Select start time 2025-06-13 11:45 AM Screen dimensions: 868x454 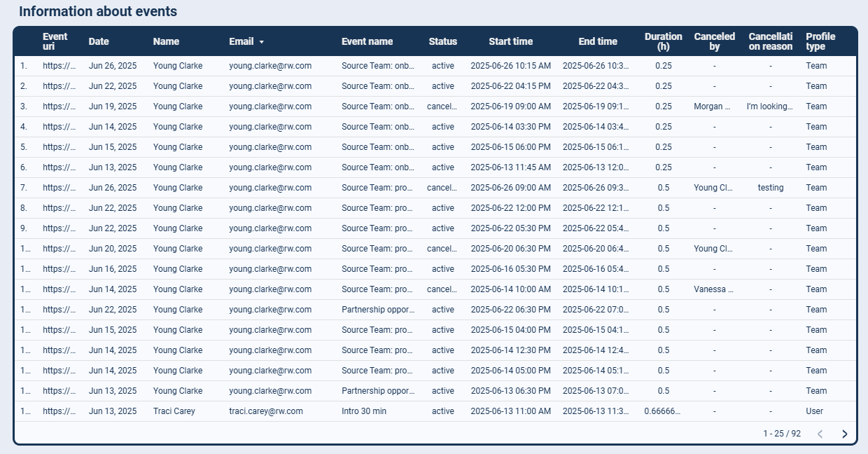(x=510, y=167)
